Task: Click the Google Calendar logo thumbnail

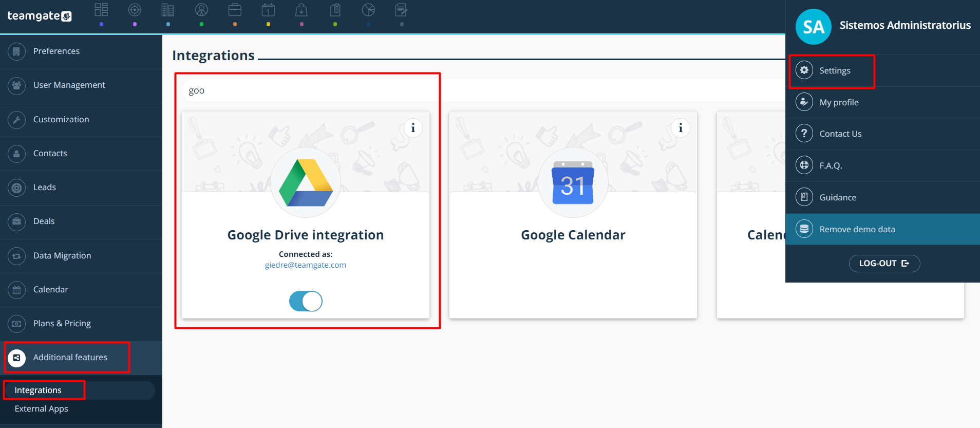Action: [573, 182]
